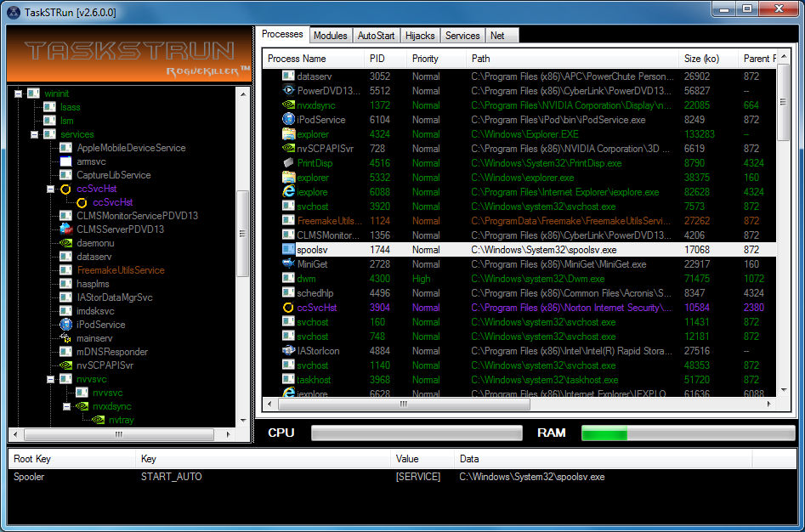Image resolution: width=805 pixels, height=532 pixels.
Task: Click the tree panel vertical scrollbar thumb
Action: [243, 234]
